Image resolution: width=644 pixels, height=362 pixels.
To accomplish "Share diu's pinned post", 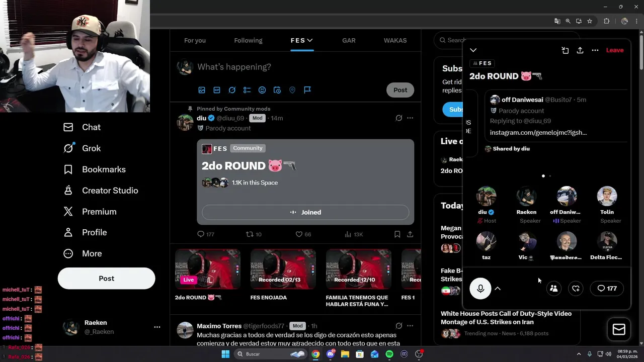I will point(410,234).
